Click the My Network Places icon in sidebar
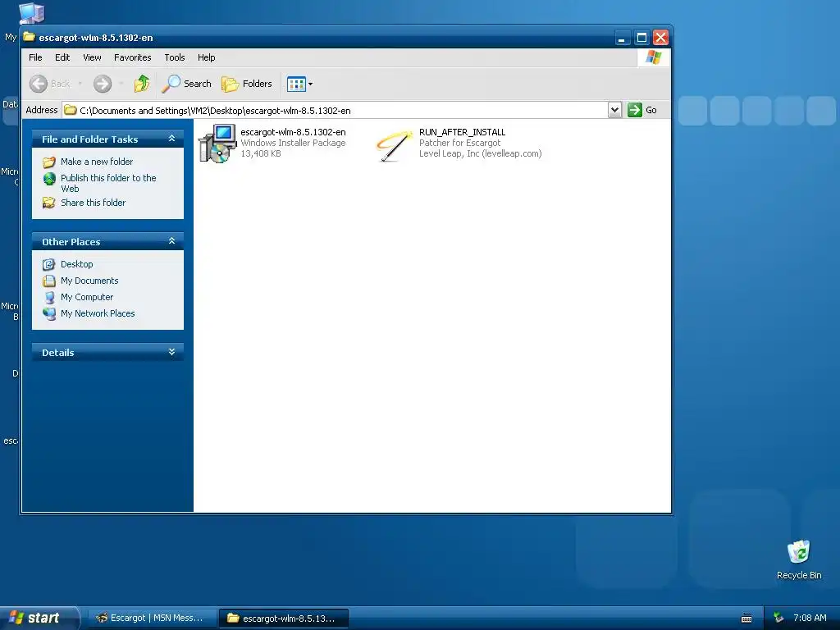 point(49,313)
